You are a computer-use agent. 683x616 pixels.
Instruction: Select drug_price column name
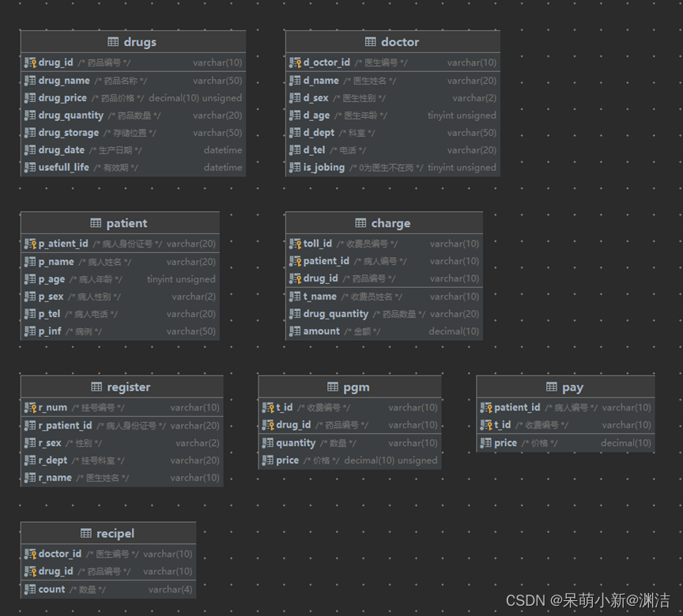click(x=62, y=98)
